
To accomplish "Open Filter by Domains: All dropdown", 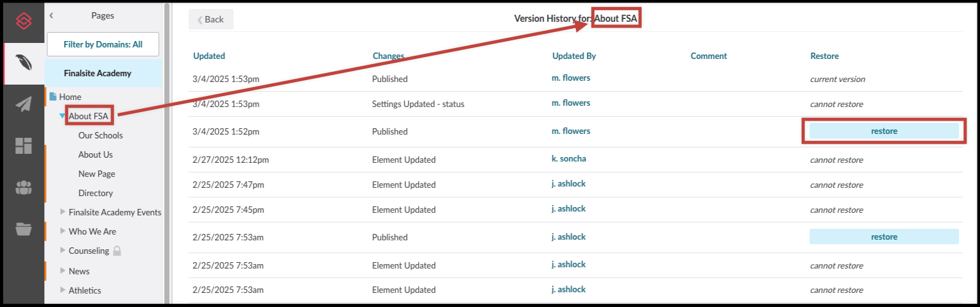I will tap(103, 44).
